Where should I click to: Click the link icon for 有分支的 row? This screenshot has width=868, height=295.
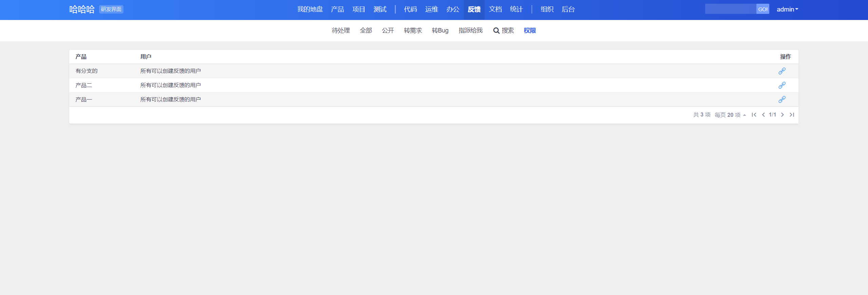(x=782, y=71)
